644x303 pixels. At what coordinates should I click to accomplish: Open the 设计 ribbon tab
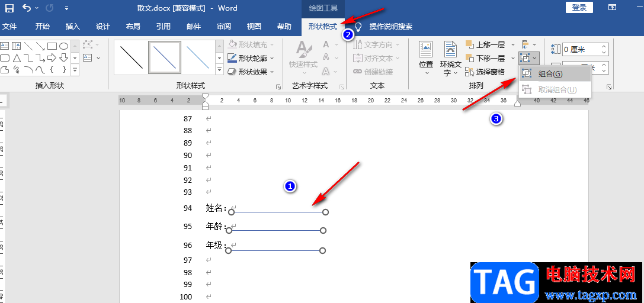click(x=102, y=27)
